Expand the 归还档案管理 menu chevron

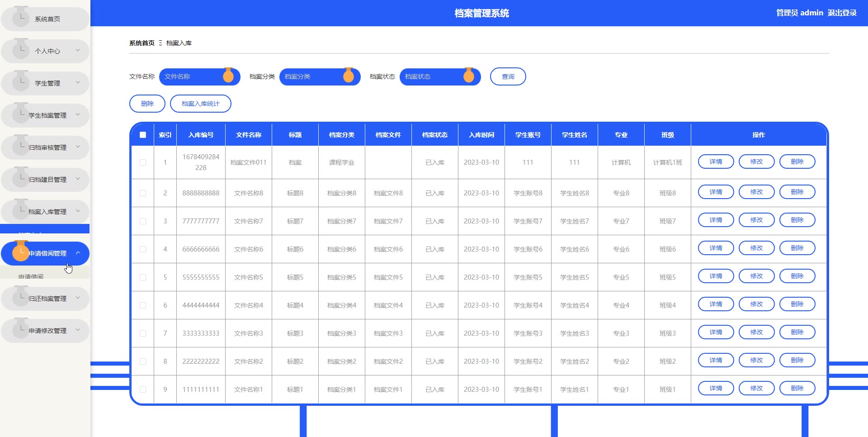click(x=78, y=298)
